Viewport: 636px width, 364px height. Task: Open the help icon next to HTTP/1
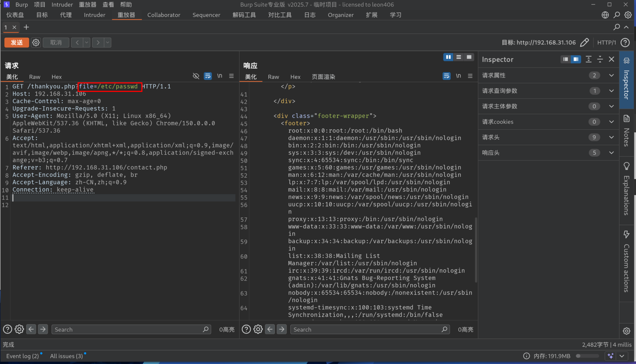click(x=625, y=43)
